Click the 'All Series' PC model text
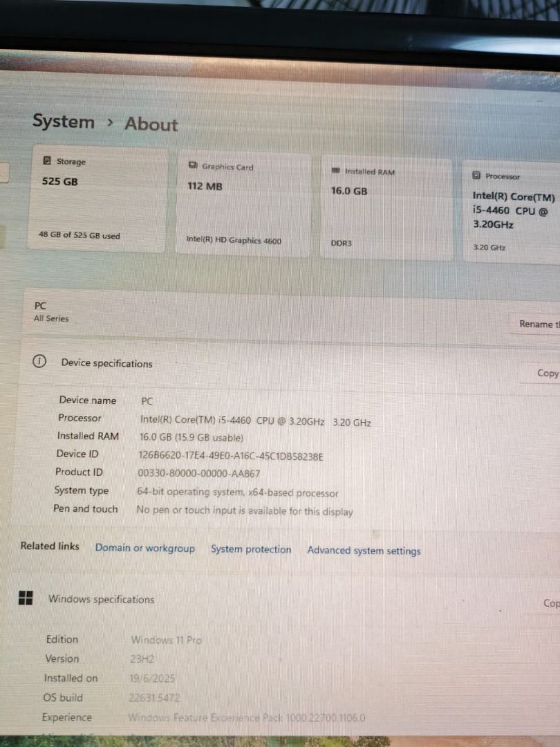Image resolution: width=560 pixels, height=747 pixels. [x=51, y=318]
